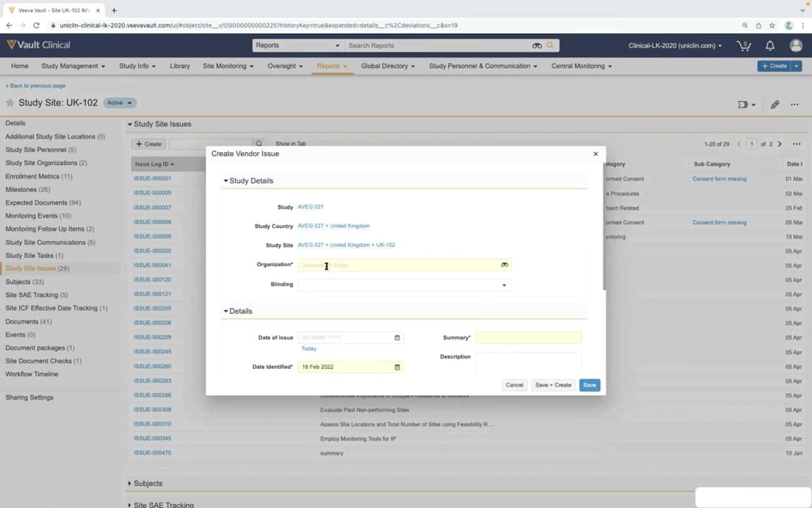
Task: Click the Create button in Study Site Issues
Action: (149, 144)
